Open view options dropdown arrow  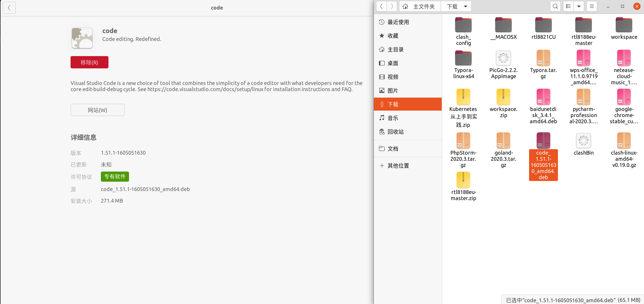pos(579,6)
